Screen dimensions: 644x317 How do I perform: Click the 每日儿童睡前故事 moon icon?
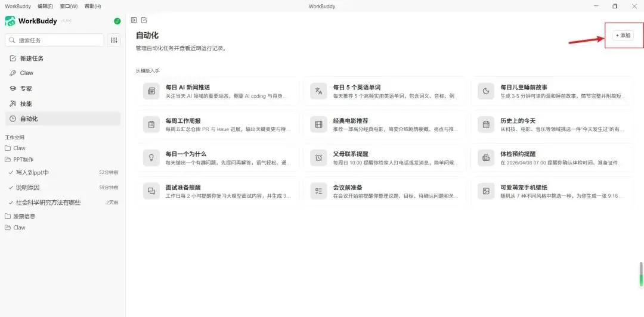click(486, 91)
